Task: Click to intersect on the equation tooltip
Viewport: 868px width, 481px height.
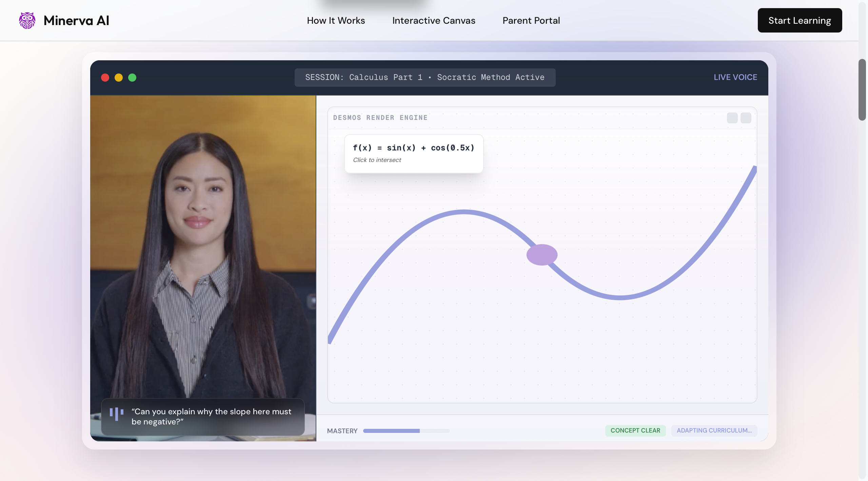Action: 376,160
